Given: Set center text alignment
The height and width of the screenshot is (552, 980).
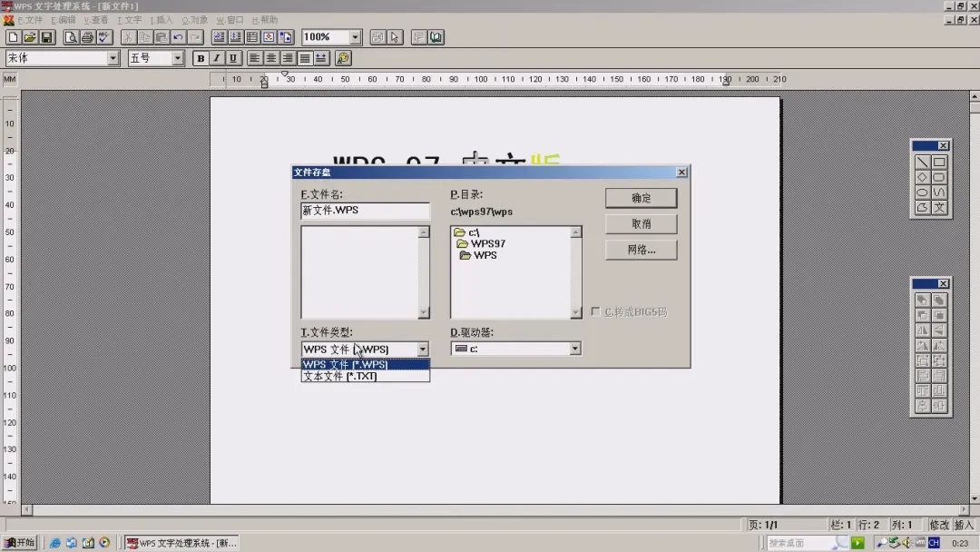Looking at the screenshot, I should pyautogui.click(x=270, y=58).
